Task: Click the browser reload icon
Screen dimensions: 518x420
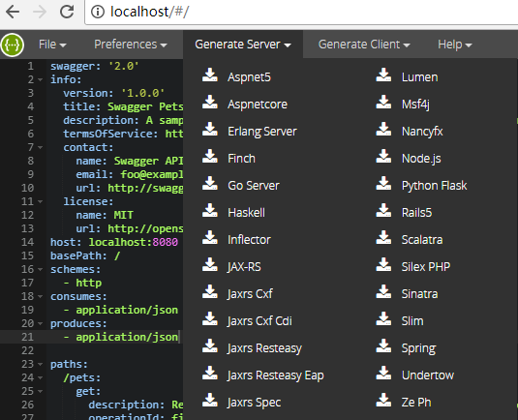Action: (67, 12)
